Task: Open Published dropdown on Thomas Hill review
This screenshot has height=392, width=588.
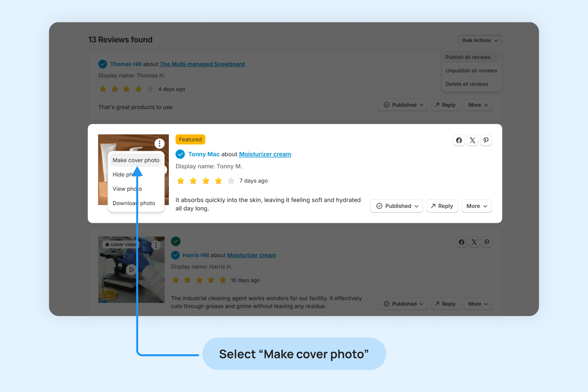Action: (403, 105)
